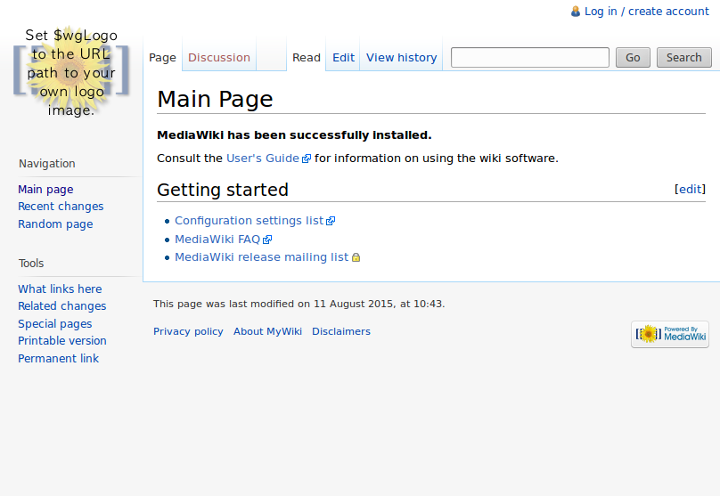
Task: Click the Powered by MediaWiki badge
Action: point(670,334)
